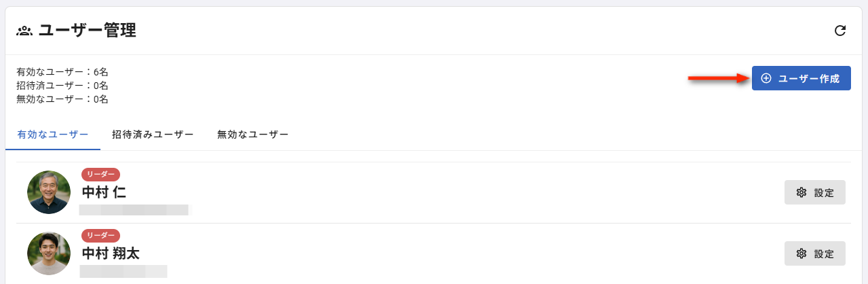Click the 招待済ユーザー：0名 count text
868x284 pixels.
[62, 85]
